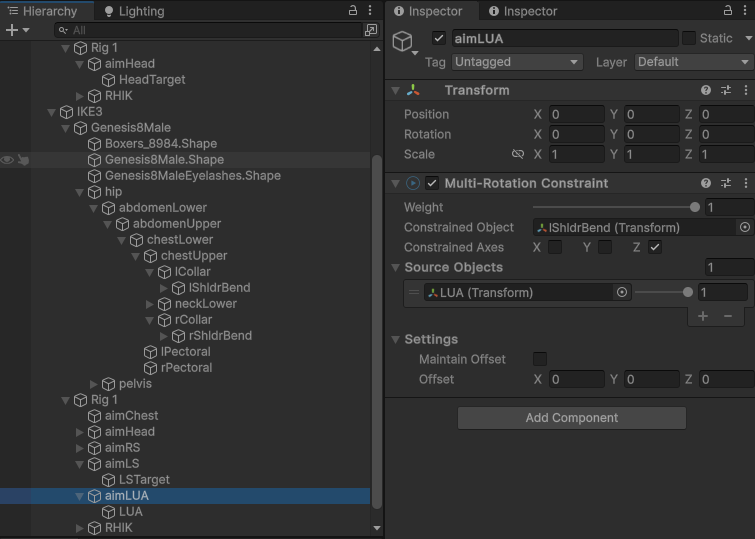The image size is (755, 539).
Task: Click the Add Component button
Action: (571, 418)
